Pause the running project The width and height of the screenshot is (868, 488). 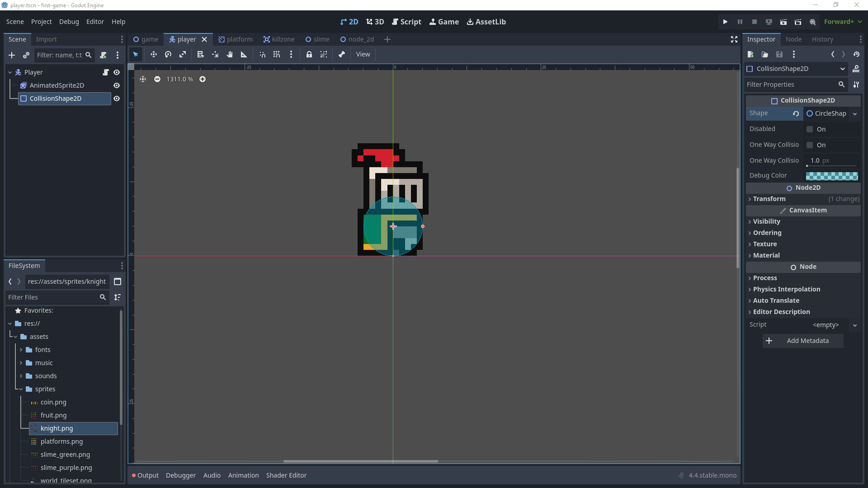[740, 22]
